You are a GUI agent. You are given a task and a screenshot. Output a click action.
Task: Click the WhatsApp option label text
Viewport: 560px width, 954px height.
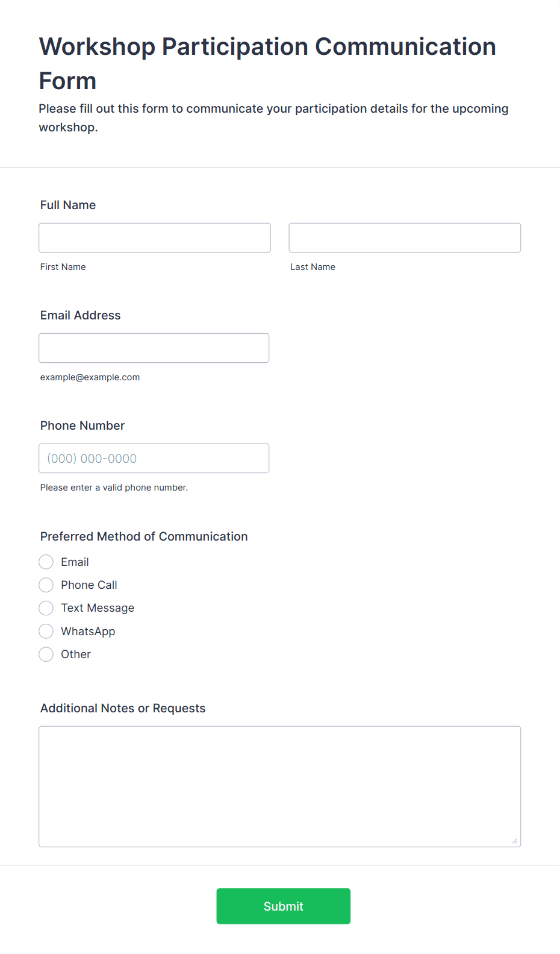88,632
